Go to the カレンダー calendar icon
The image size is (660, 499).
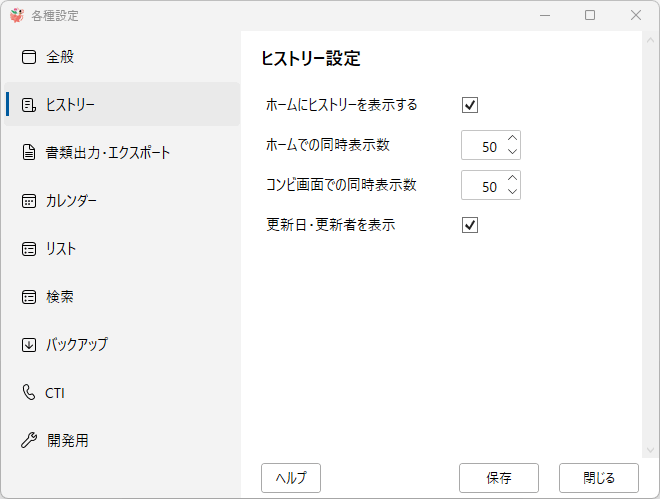(x=29, y=201)
